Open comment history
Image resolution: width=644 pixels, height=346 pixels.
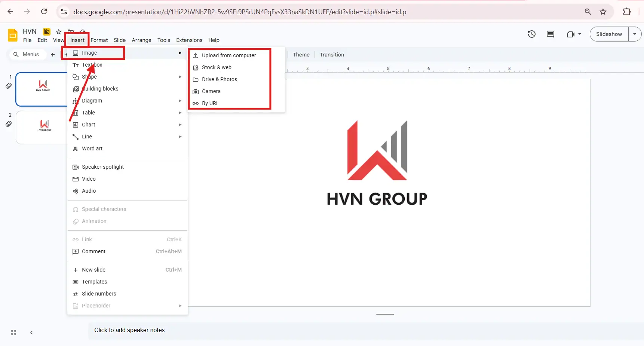(x=550, y=34)
